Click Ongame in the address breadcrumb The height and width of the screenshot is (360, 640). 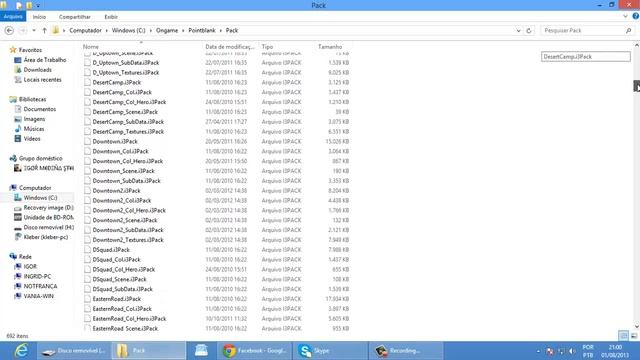167,31
